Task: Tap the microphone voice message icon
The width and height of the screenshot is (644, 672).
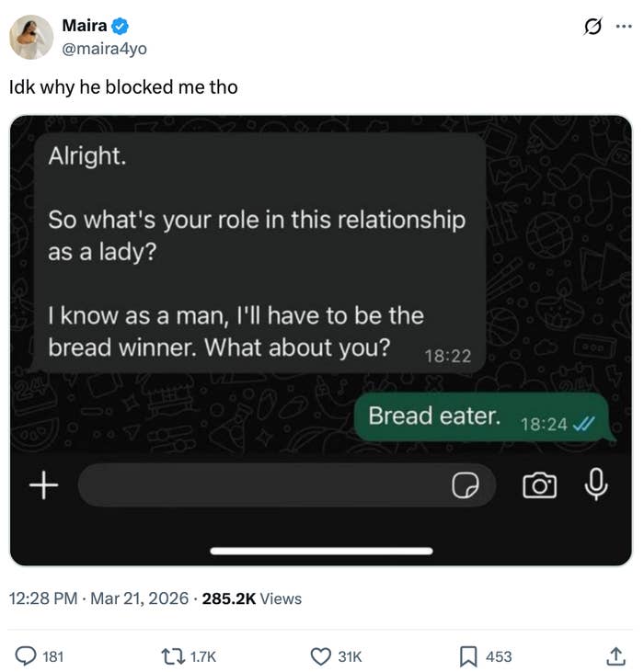Action: pyautogui.click(x=596, y=484)
